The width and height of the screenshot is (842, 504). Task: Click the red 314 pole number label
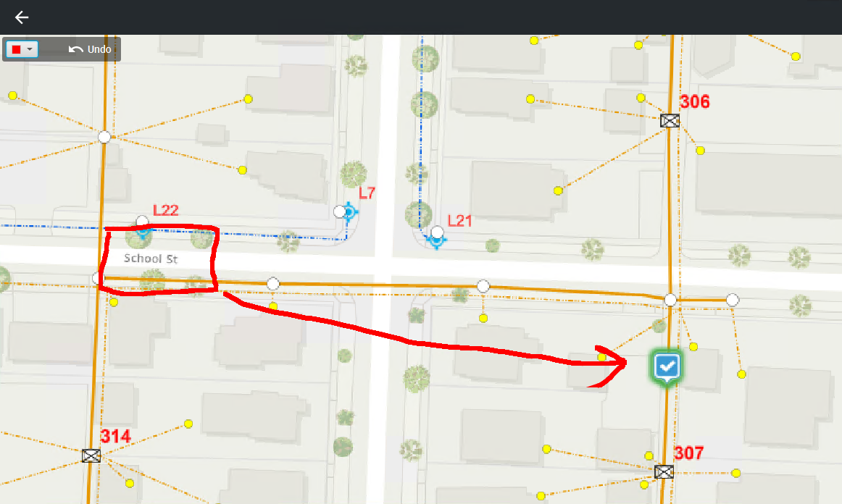tap(115, 437)
